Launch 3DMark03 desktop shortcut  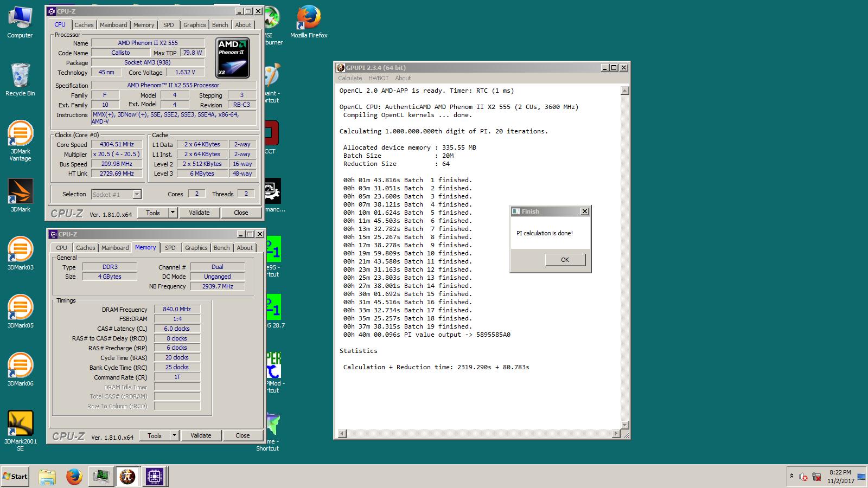(x=20, y=253)
